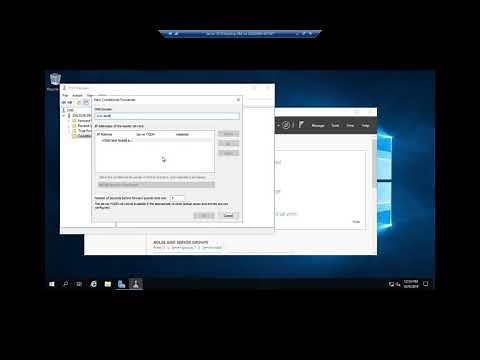Click the Hide link in Server Manager
This screenshot has height=360, width=480.
[356, 222]
